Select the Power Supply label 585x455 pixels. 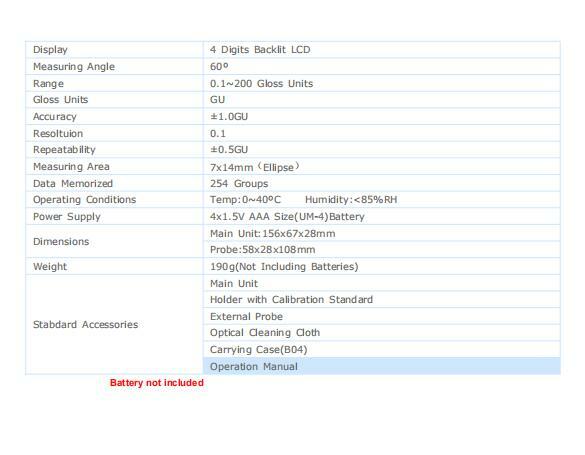coord(67,217)
